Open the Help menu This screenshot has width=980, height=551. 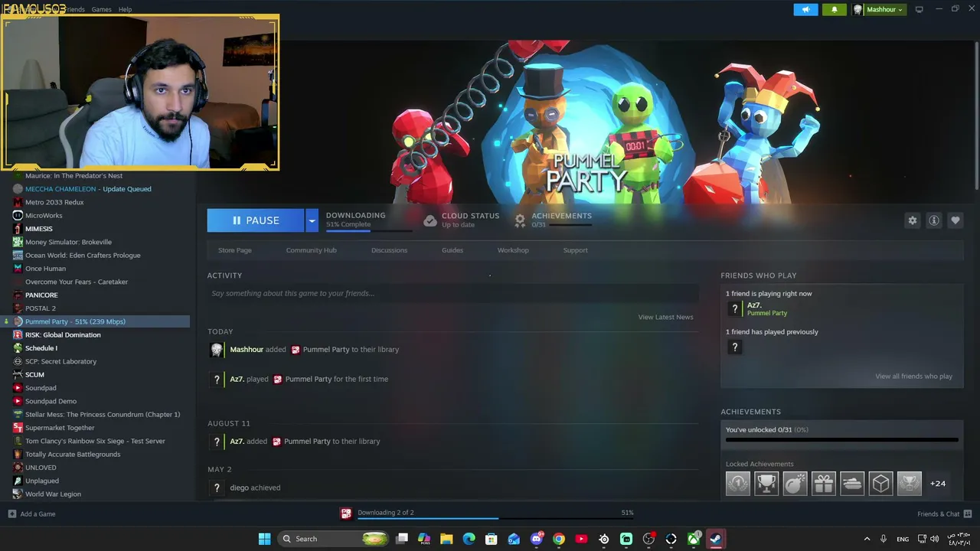tap(125, 9)
